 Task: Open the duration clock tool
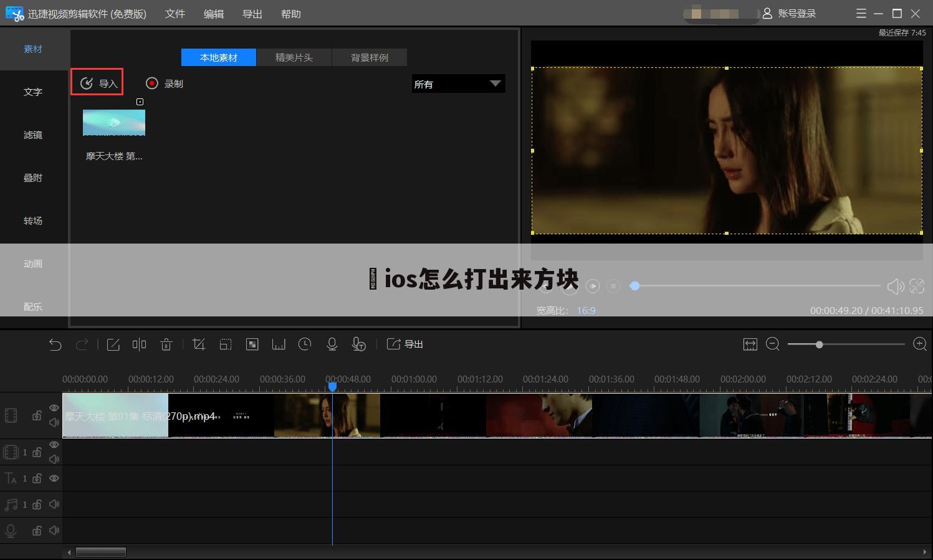[305, 344]
